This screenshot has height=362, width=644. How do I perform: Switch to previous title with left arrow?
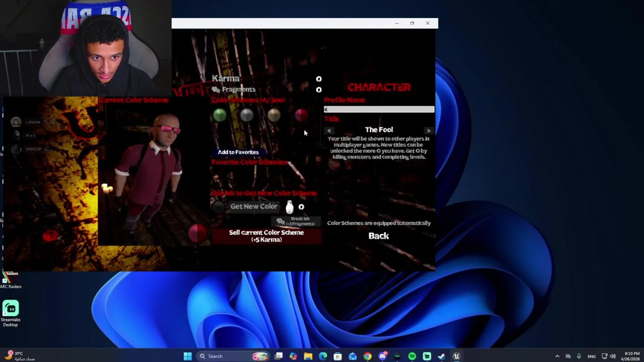[329, 131]
